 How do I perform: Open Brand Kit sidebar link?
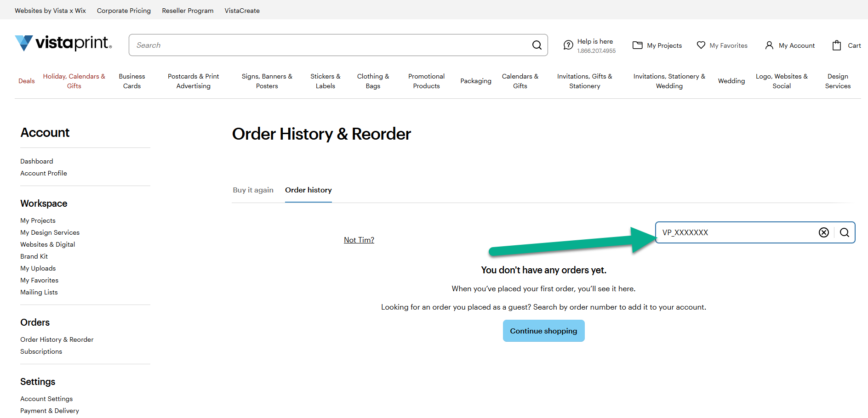pos(34,256)
